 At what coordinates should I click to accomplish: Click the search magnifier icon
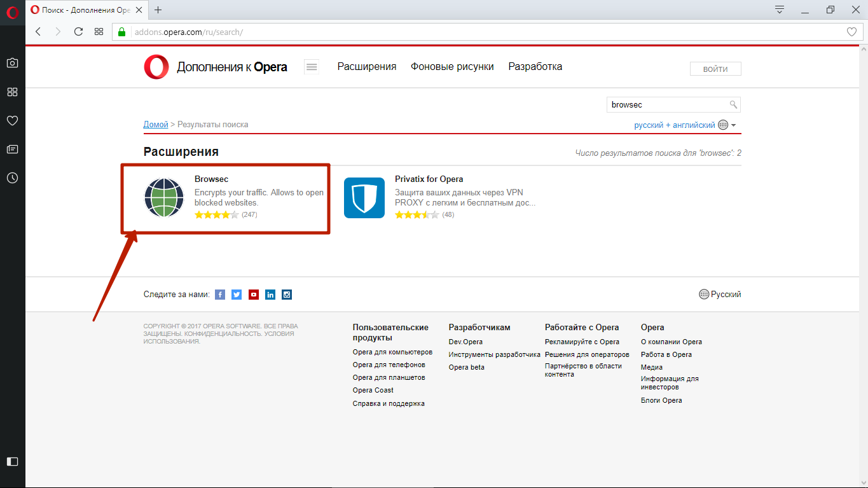tap(733, 104)
